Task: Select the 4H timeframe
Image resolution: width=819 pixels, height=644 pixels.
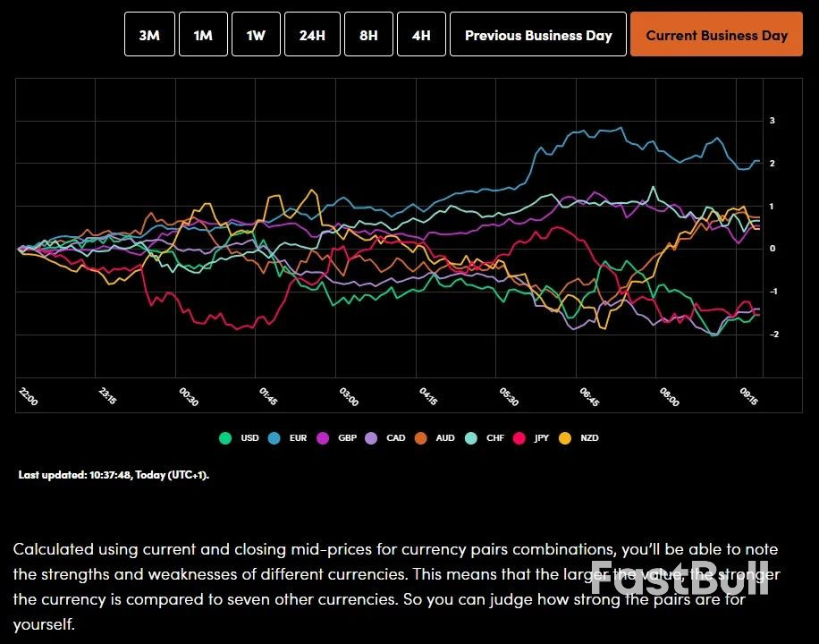Action: [421, 35]
